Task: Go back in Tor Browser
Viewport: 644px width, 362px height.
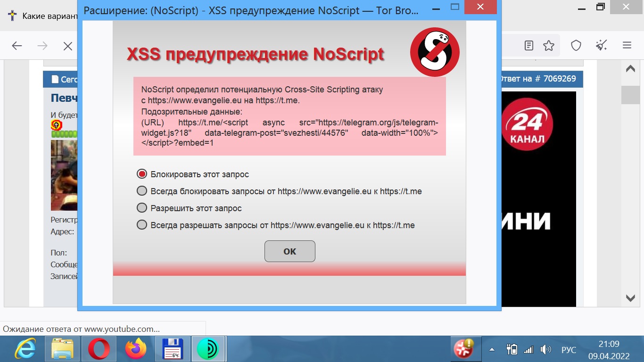Action: tap(17, 46)
